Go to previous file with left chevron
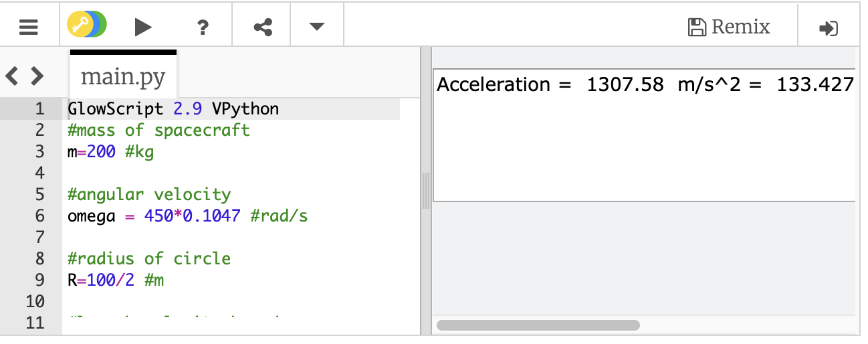The image size is (868, 344). [12, 76]
